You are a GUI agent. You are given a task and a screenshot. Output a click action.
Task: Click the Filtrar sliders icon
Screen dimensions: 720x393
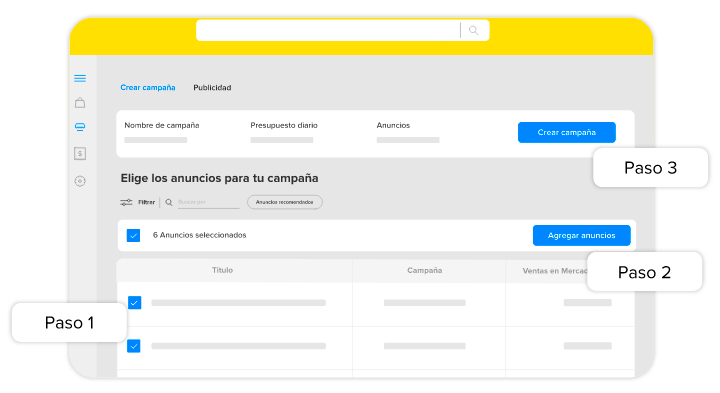click(x=126, y=202)
